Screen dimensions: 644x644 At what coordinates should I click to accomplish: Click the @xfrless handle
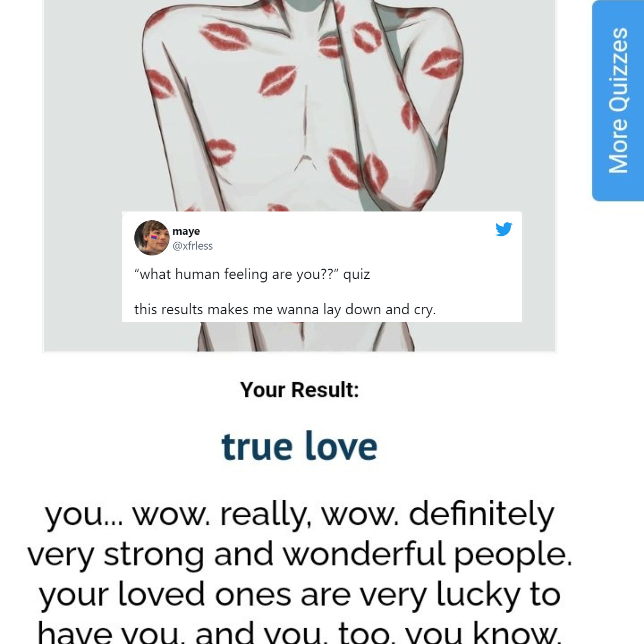point(192,246)
